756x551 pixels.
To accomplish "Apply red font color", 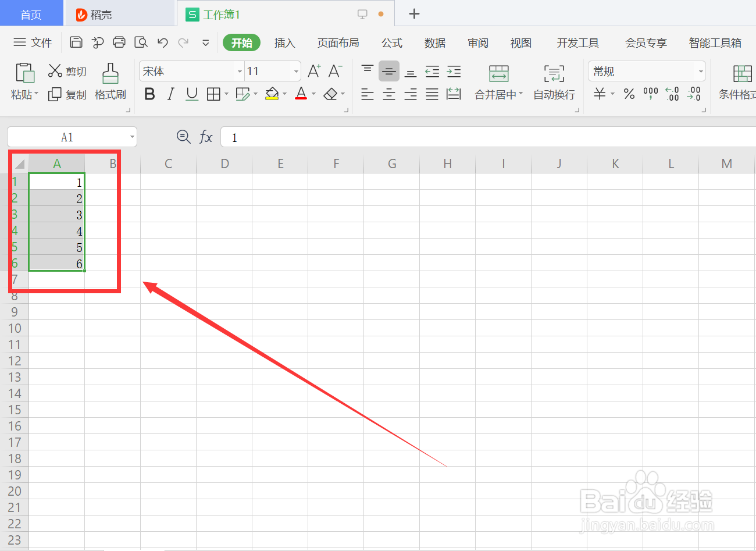I will click(x=301, y=94).
